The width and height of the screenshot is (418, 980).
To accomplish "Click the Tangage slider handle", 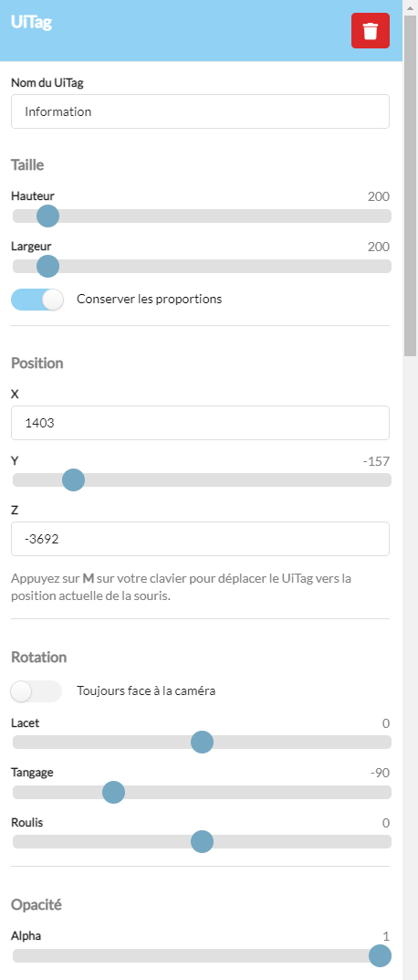I will [113, 793].
